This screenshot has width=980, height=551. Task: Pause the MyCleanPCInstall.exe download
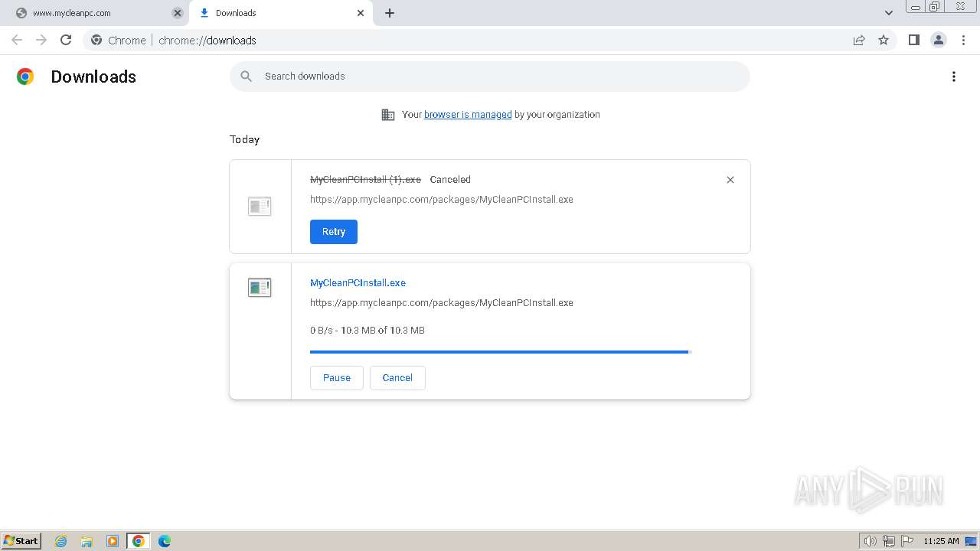click(337, 378)
